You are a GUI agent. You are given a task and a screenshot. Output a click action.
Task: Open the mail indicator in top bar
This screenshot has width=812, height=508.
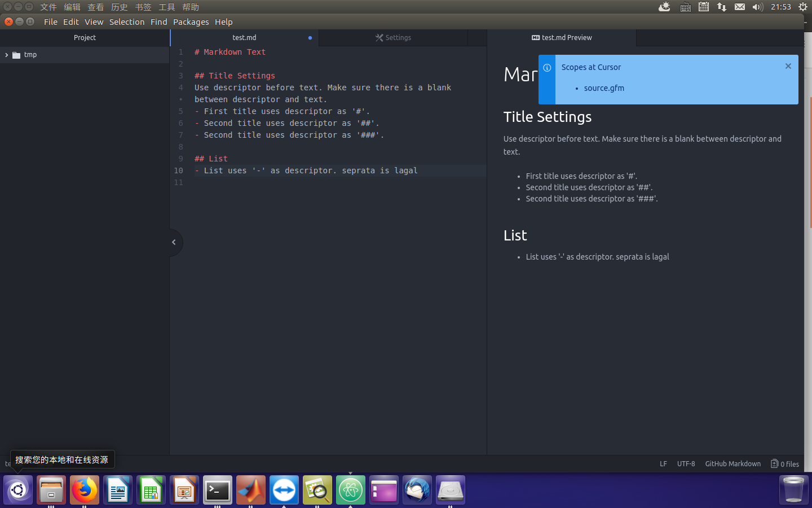point(740,7)
